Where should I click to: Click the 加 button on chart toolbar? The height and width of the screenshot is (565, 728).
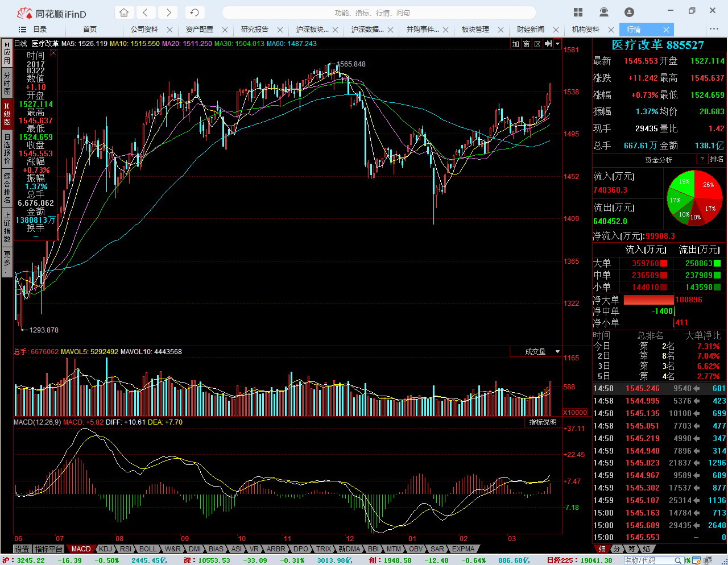tap(516, 44)
